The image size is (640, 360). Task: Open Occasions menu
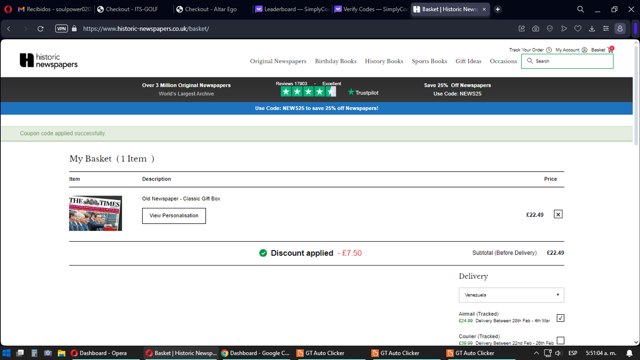coord(503,61)
